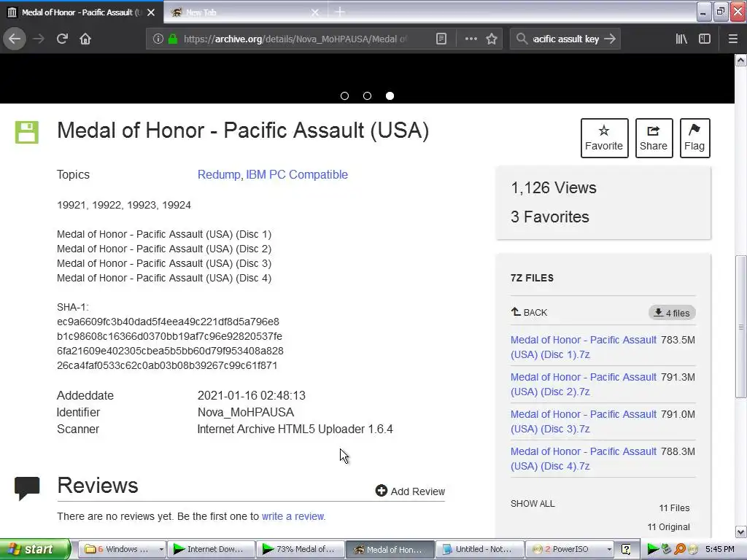Open page actions three-dot menu

click(x=471, y=39)
